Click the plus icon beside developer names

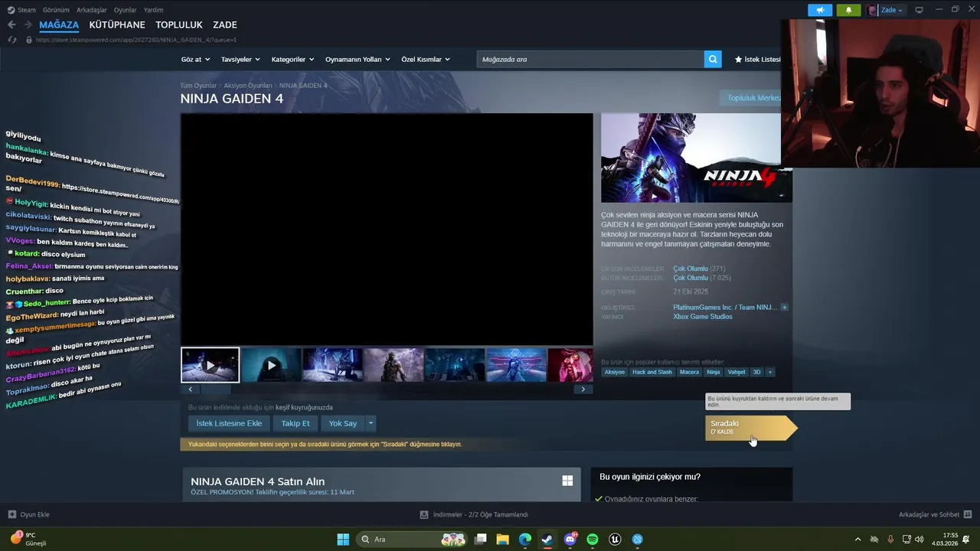click(x=784, y=308)
